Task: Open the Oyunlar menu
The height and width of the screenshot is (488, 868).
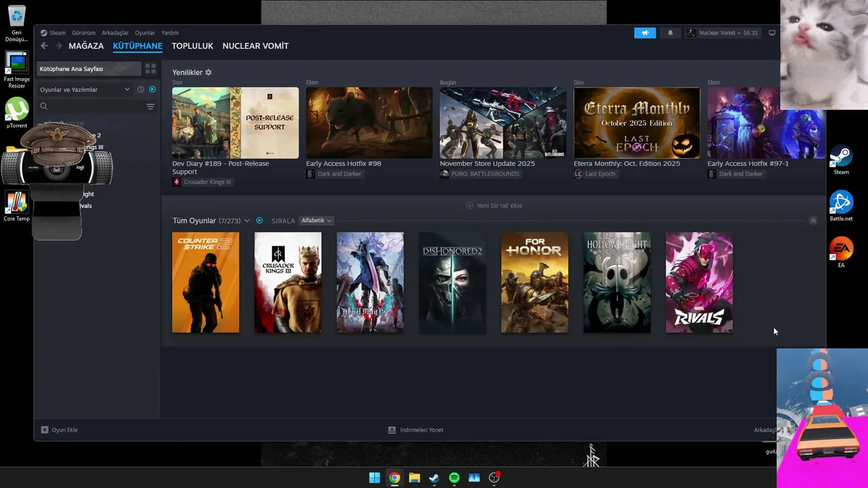Action: 144,33
